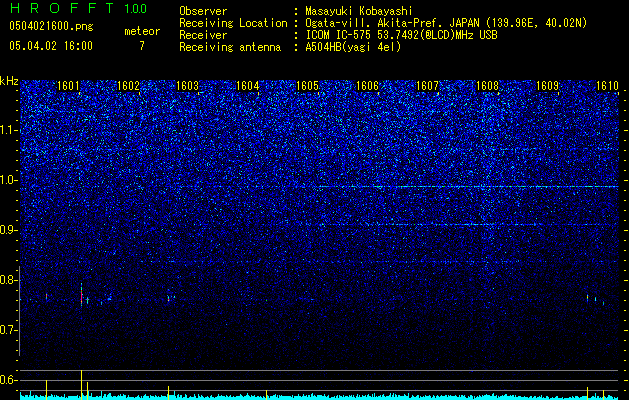Click the 1609 time marker

coord(547,86)
